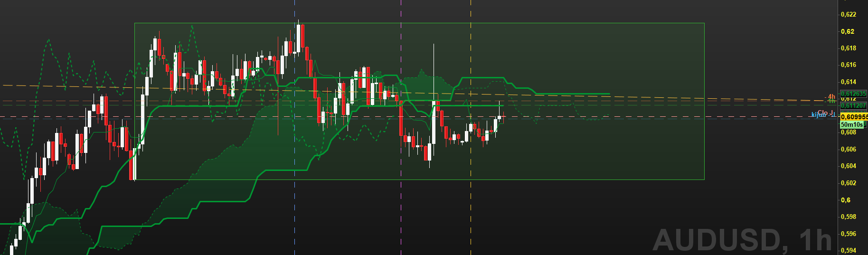Click the 50m10s candle countdown label
Viewport: 868px width, 255px height.
[x=852, y=124]
